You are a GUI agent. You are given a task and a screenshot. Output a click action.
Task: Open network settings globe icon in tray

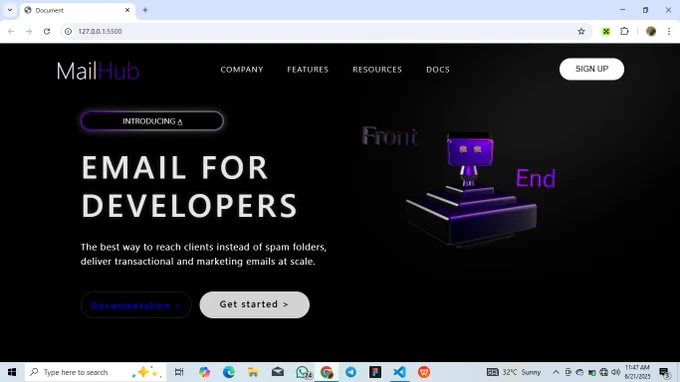click(604, 372)
